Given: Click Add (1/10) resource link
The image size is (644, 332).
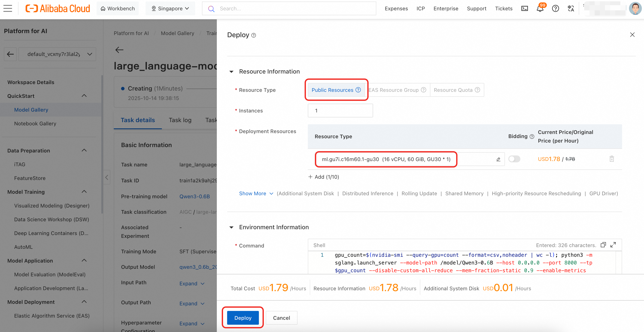Looking at the screenshot, I should [324, 177].
